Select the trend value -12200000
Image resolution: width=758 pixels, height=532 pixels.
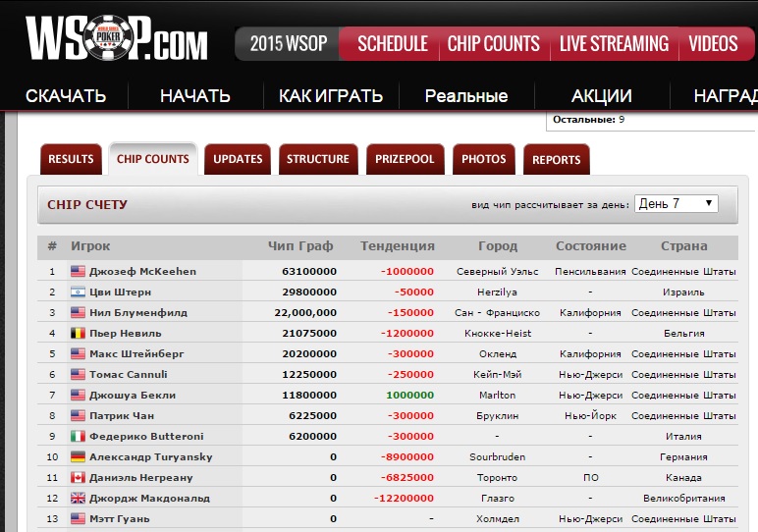(404, 499)
